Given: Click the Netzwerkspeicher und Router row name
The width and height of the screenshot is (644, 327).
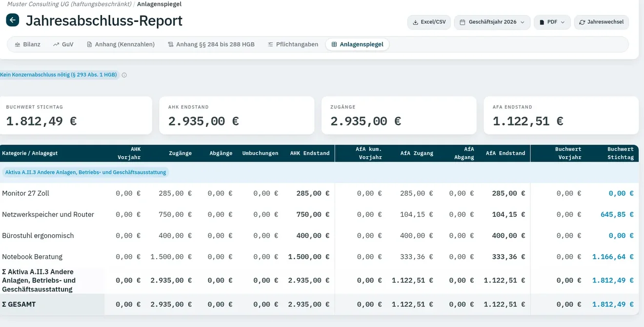Looking at the screenshot, I should click(x=48, y=214).
